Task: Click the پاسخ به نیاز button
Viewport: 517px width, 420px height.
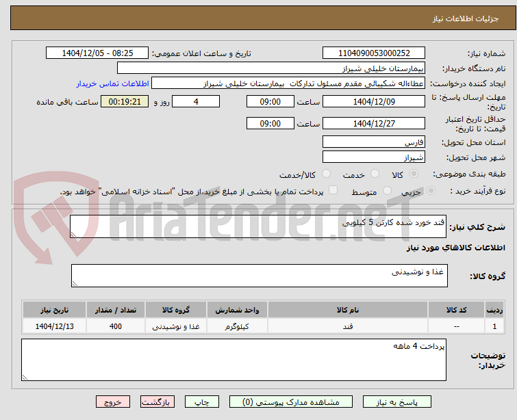Action: point(397,402)
